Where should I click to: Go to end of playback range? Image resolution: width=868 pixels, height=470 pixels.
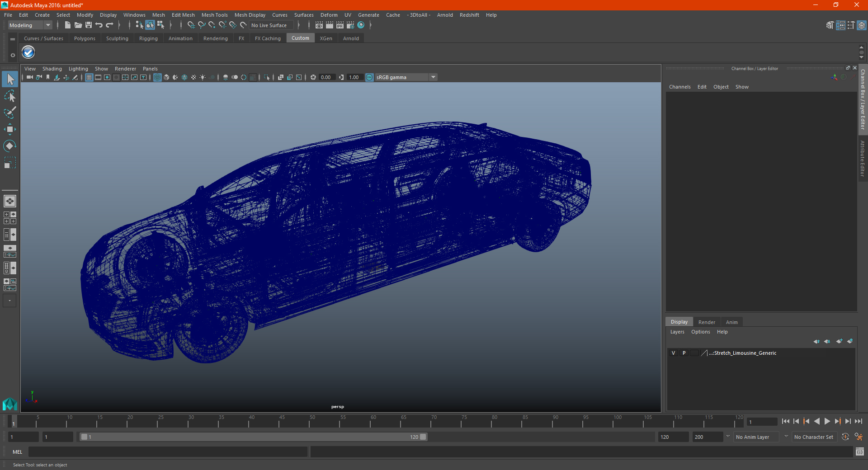click(x=858, y=421)
